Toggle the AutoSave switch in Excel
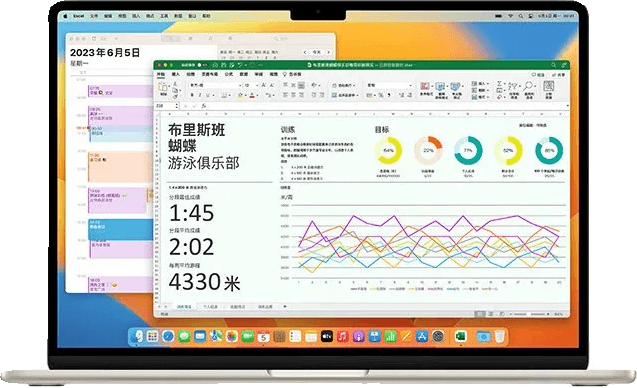Screen dimensions: 637x388 202,65
